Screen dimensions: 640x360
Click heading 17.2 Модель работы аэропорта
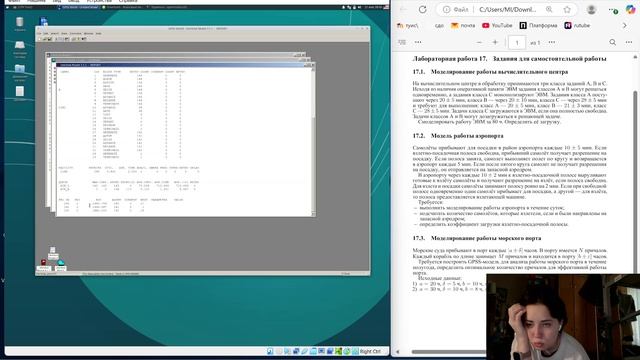pyautogui.click(x=458, y=136)
